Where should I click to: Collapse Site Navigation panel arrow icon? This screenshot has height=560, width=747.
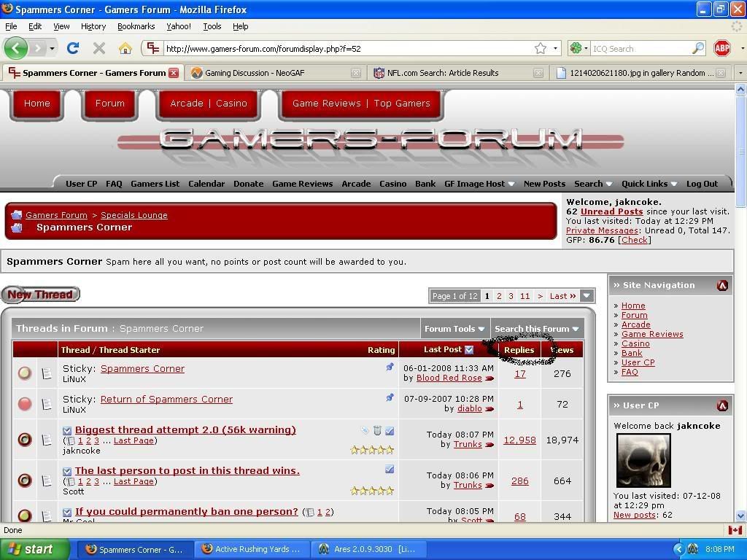click(722, 285)
